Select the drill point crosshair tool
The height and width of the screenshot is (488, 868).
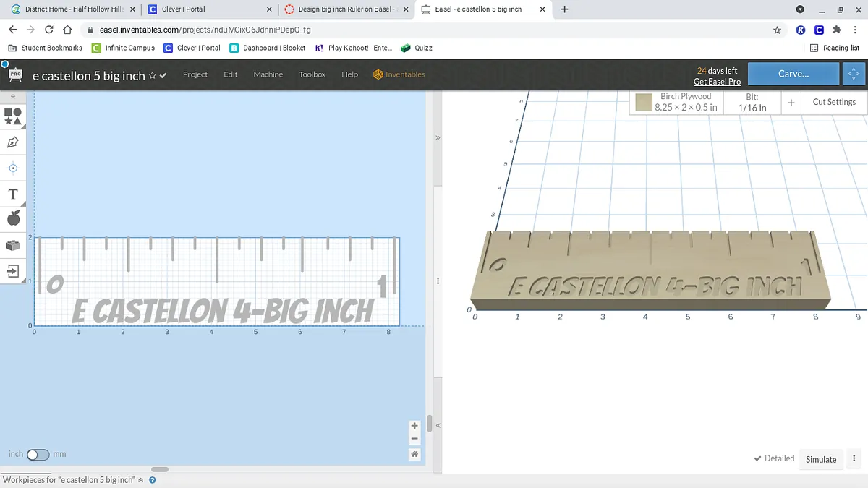[x=13, y=168]
